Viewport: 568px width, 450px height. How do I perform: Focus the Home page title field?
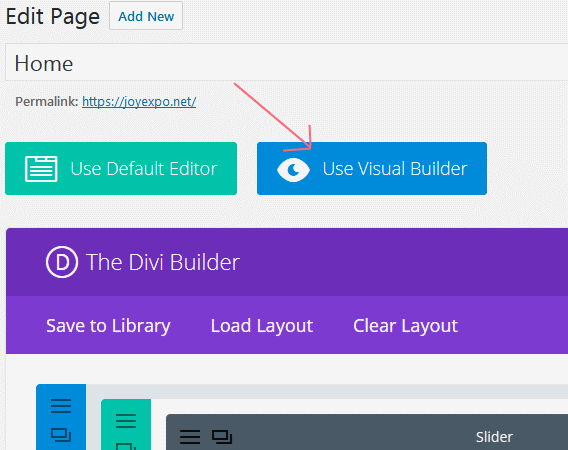point(287,62)
